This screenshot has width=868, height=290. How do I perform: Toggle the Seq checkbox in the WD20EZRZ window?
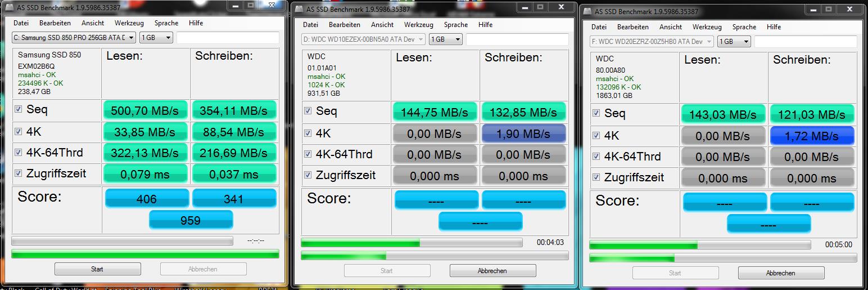[596, 113]
